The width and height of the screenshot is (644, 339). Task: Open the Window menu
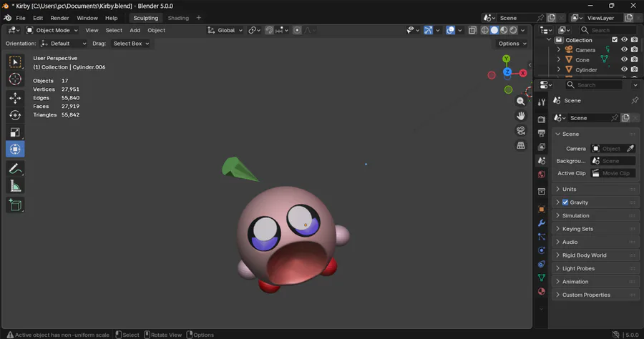tap(87, 18)
